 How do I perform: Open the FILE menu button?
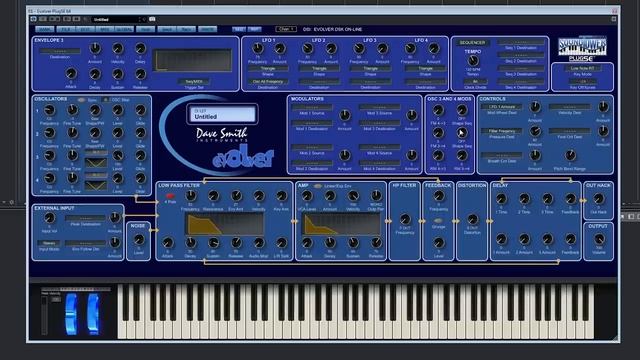tap(66, 29)
